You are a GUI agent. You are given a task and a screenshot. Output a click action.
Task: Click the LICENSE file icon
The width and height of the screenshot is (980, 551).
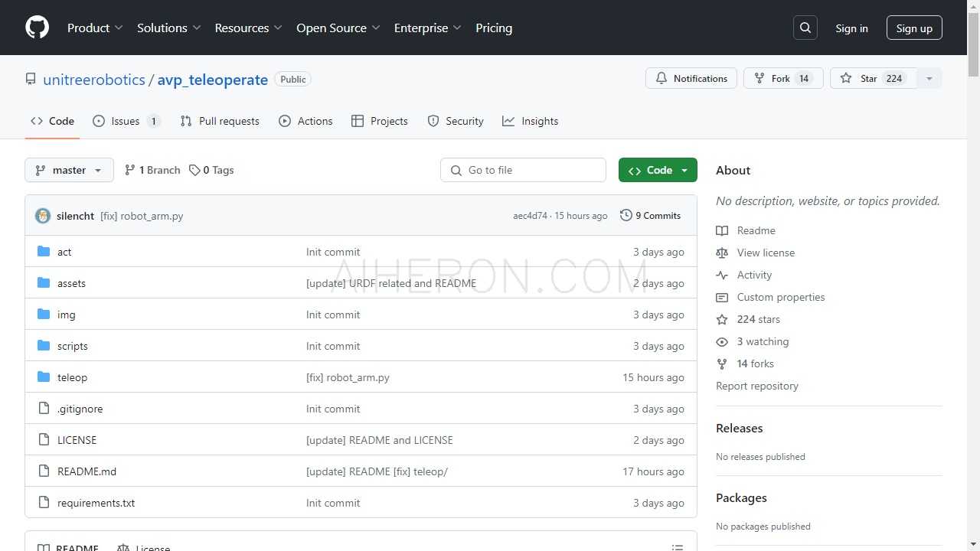point(44,440)
